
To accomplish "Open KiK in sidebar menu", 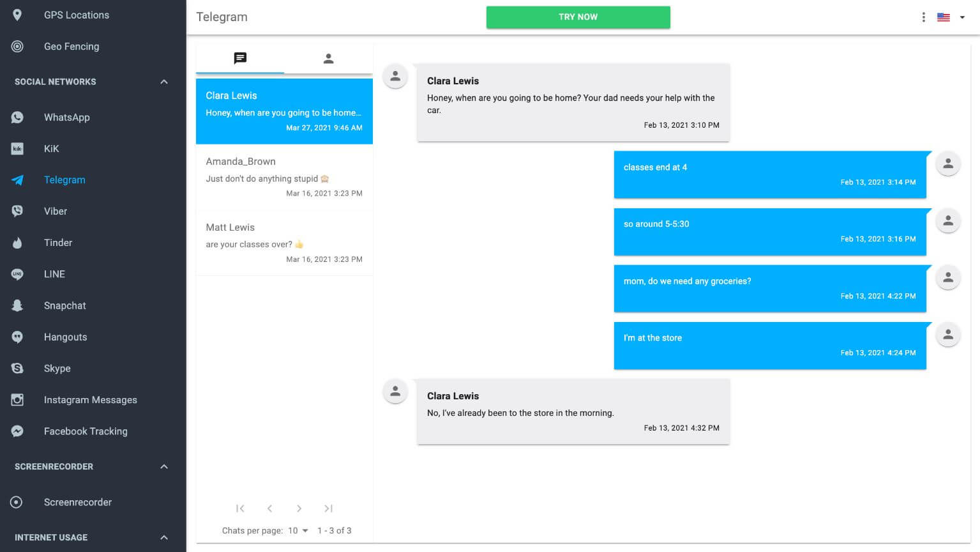I will [51, 148].
